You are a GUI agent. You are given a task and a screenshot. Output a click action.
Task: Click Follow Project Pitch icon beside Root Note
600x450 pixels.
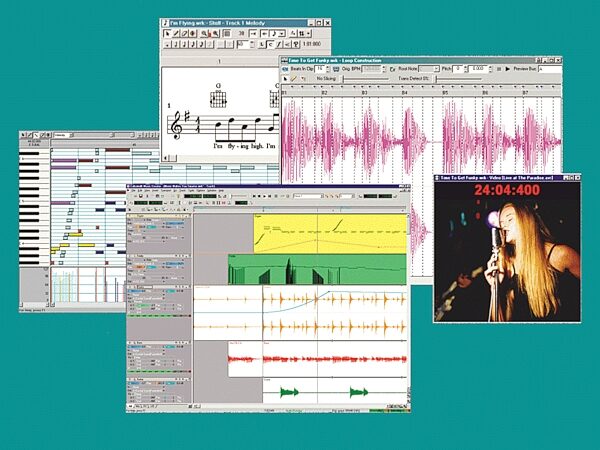coord(393,69)
